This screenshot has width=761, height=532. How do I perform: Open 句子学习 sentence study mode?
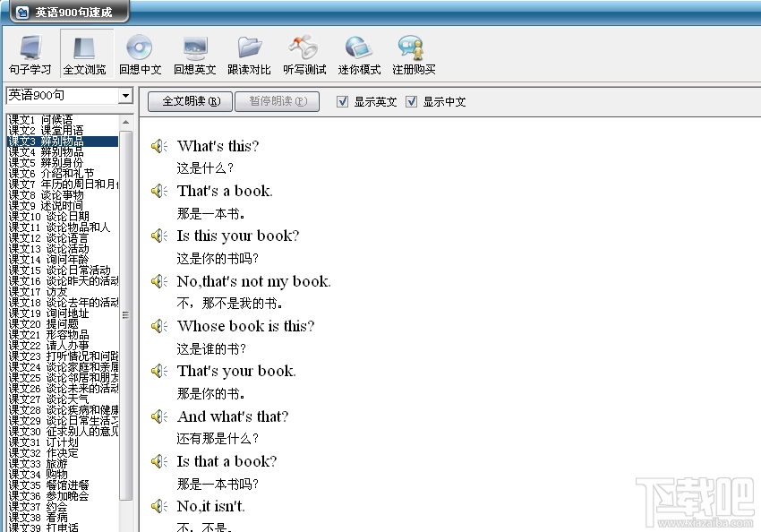click(30, 54)
